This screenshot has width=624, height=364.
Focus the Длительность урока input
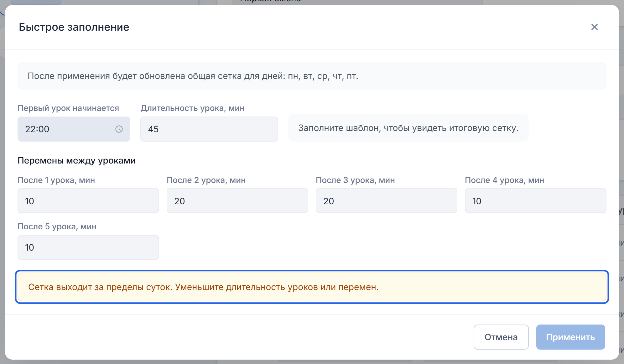(209, 129)
